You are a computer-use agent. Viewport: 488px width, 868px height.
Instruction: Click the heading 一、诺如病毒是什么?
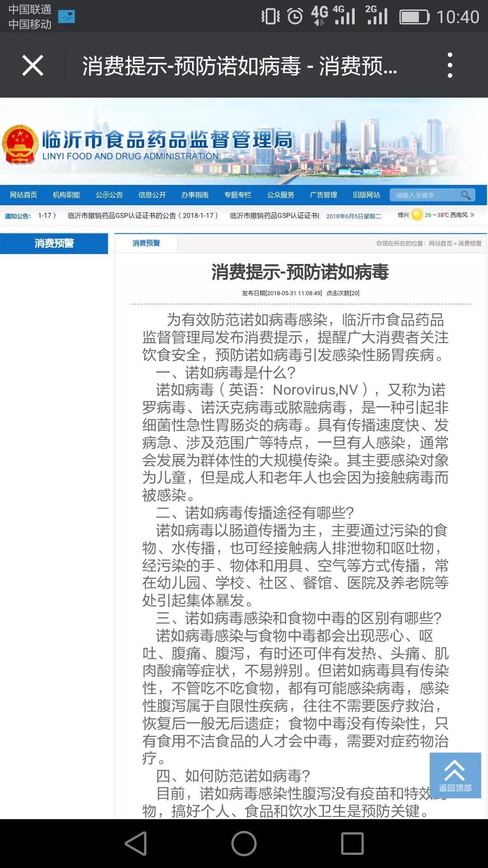(226, 373)
